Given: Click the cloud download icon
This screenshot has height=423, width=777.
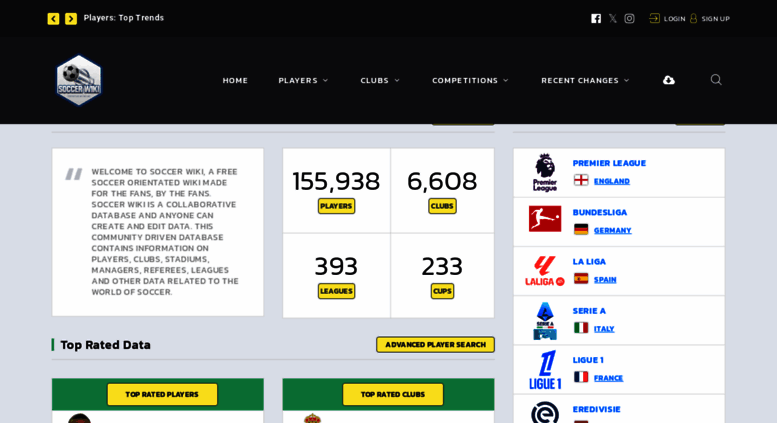Looking at the screenshot, I should [669, 80].
